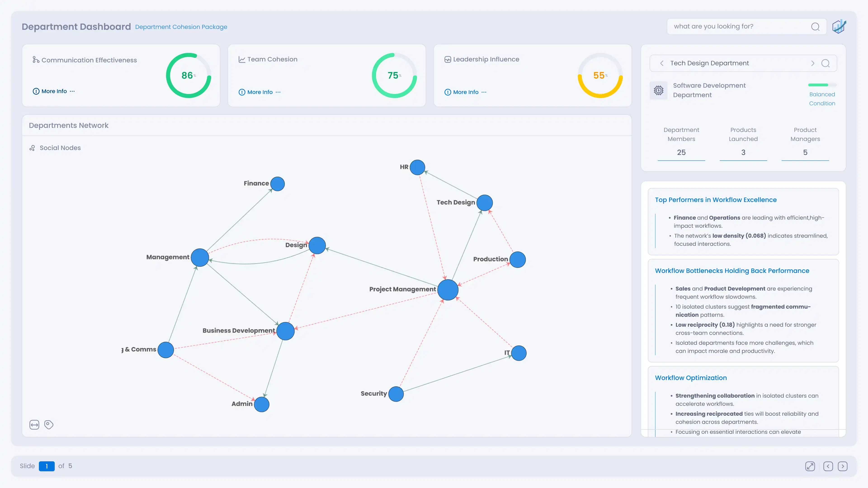The width and height of the screenshot is (868, 488).
Task: Select the Admin node
Action: point(262,404)
